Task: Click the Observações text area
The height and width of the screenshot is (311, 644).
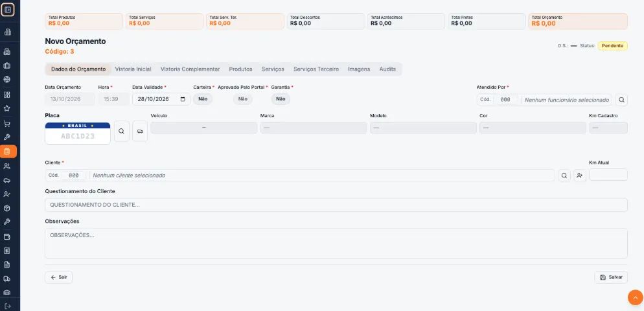Action: pyautogui.click(x=336, y=244)
